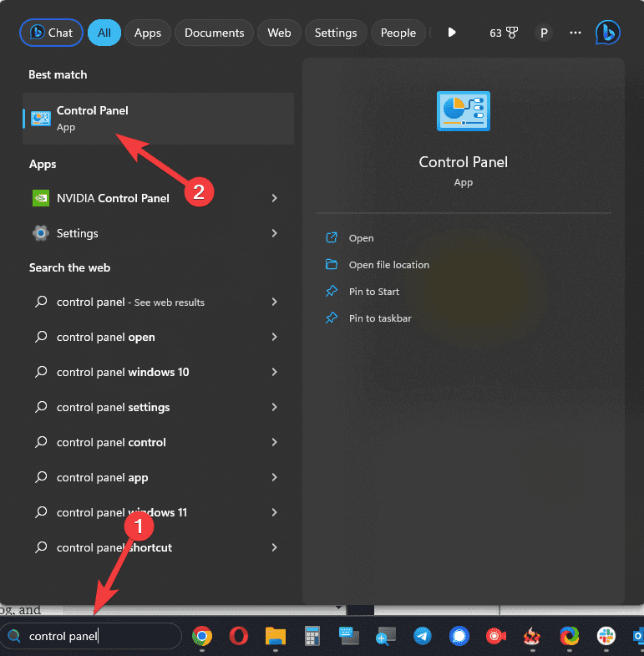Open the three-dot more options menu
Viewport: 644px width, 656px height.
pos(576,33)
